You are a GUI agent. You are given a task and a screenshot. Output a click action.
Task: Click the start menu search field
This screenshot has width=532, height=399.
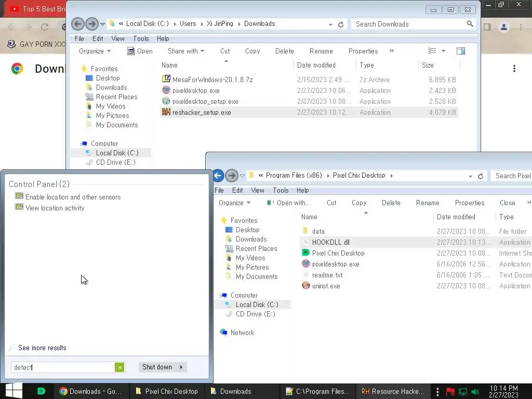pos(63,367)
